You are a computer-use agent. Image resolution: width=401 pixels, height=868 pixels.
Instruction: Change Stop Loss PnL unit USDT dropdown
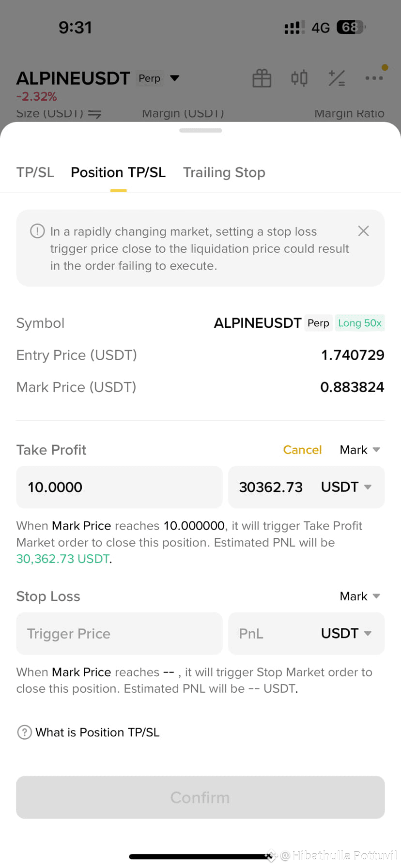pos(346,633)
